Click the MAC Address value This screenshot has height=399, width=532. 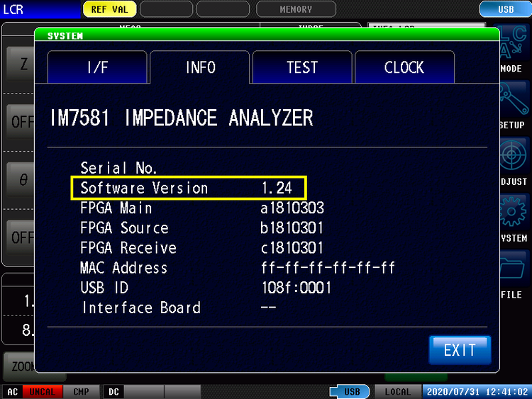pyautogui.click(x=328, y=267)
